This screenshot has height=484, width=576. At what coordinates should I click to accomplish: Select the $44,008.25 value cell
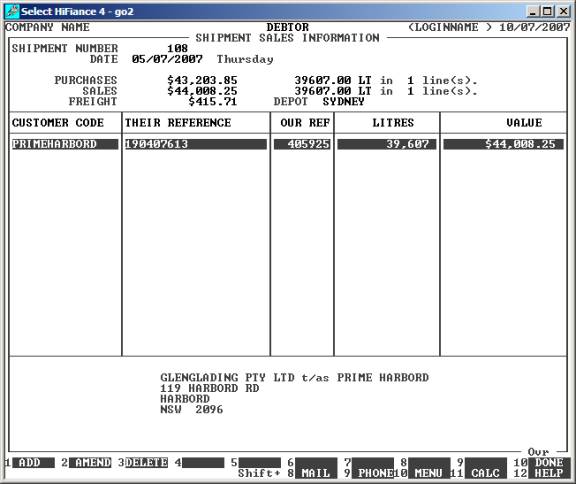click(x=503, y=144)
